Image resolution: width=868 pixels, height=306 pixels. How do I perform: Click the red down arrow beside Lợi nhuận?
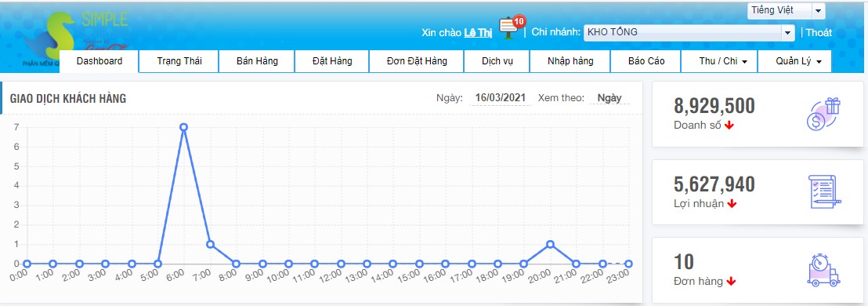coord(732,203)
